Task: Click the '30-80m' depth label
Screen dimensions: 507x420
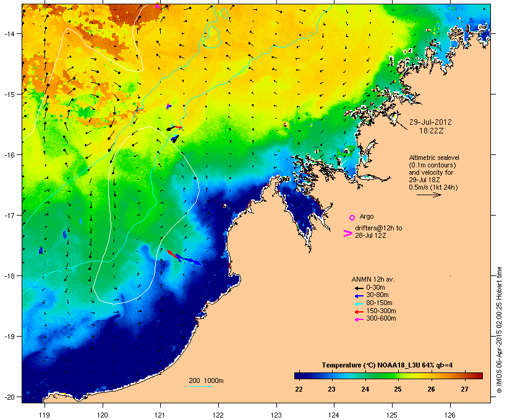Action: [x=377, y=295]
